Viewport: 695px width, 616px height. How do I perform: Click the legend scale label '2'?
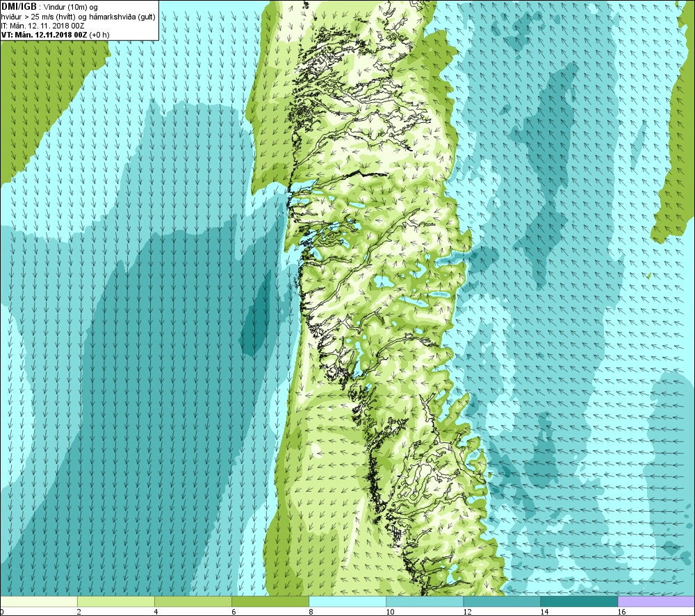79,612
